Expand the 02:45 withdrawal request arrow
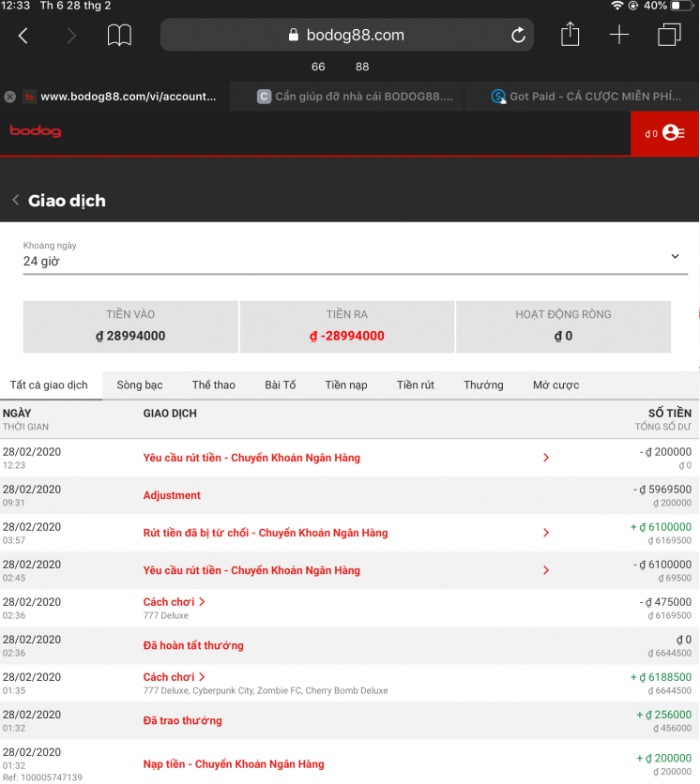 (545, 570)
